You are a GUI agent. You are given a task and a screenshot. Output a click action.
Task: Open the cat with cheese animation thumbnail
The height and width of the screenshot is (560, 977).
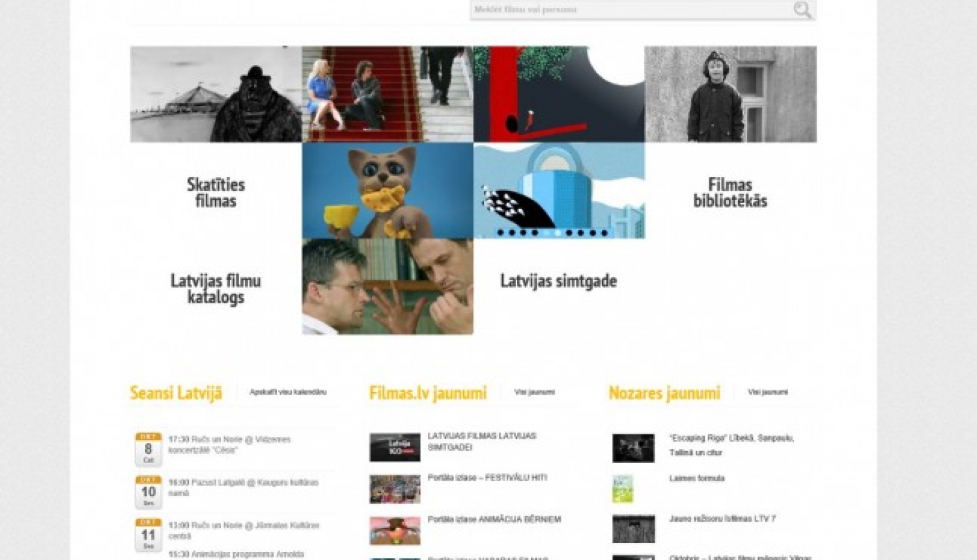pos(388,190)
